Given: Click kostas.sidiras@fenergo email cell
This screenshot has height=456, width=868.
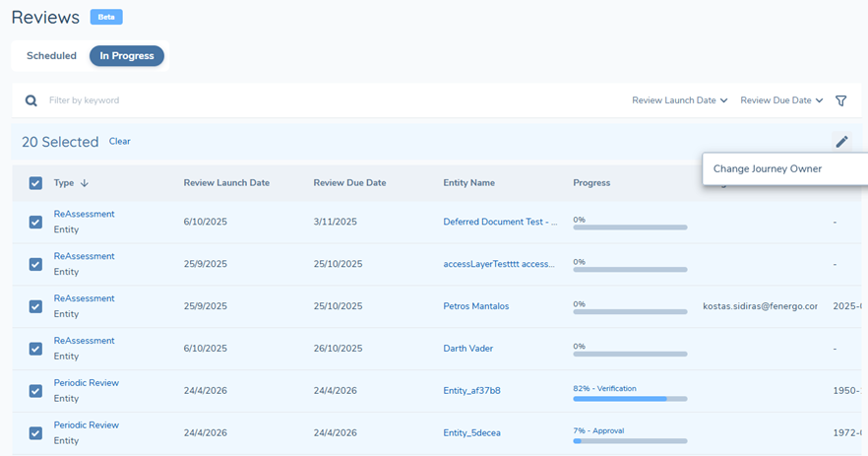Looking at the screenshot, I should [x=760, y=306].
